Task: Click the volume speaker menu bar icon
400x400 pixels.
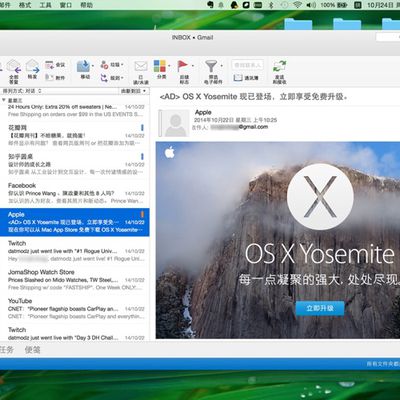Action: [311, 5]
